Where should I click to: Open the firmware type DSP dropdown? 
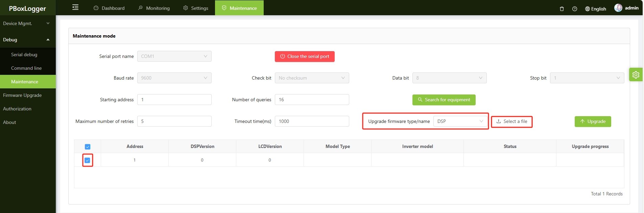tap(460, 121)
